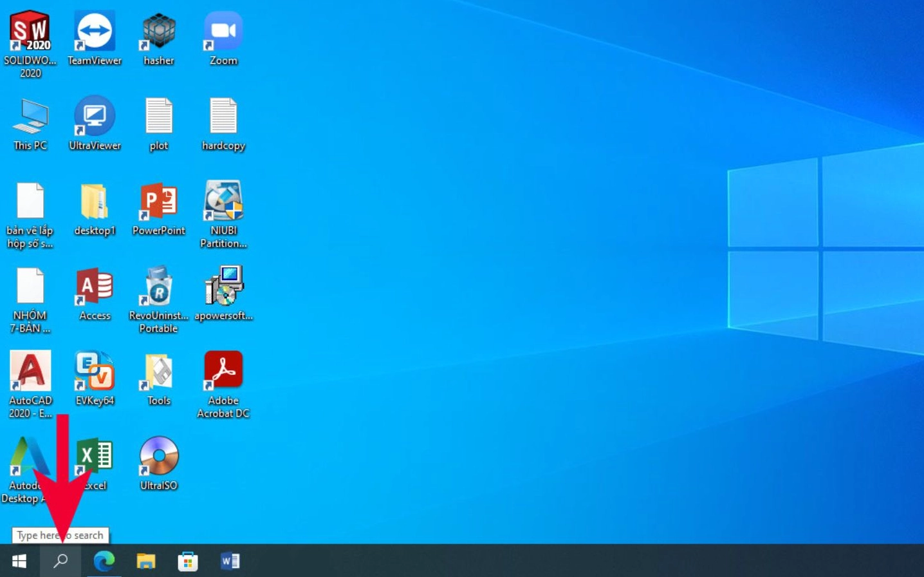Screen dimensions: 924x577
Task: Select the UltraViewer desktop icon
Action: click(x=95, y=116)
